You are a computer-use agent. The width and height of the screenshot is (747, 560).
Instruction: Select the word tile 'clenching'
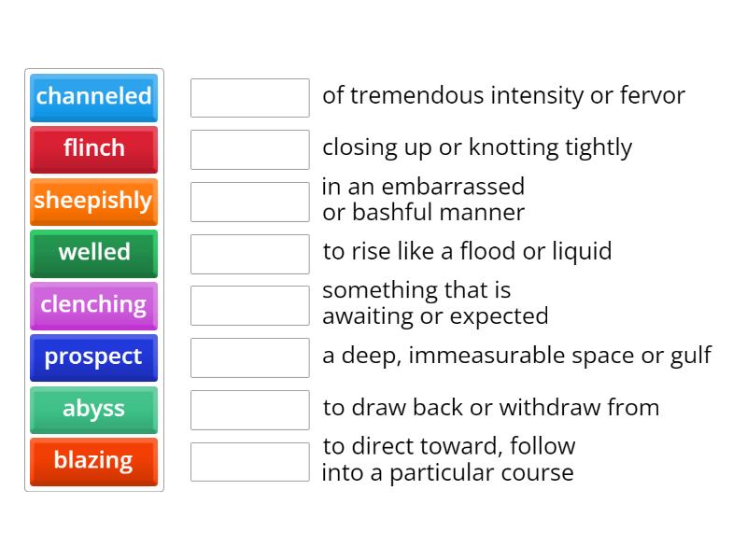point(93,305)
